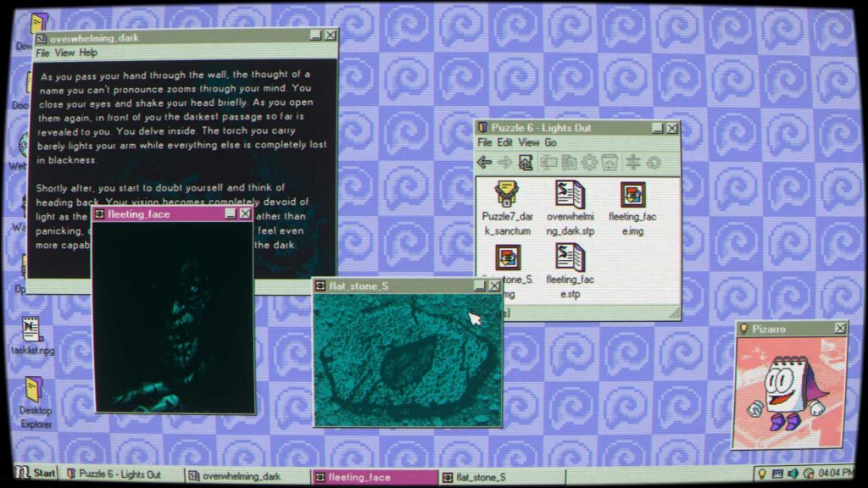Screen dimensions: 868x488
Task: Click the greyed gear icon in Puzzle 6 toolbar
Action: pos(589,162)
